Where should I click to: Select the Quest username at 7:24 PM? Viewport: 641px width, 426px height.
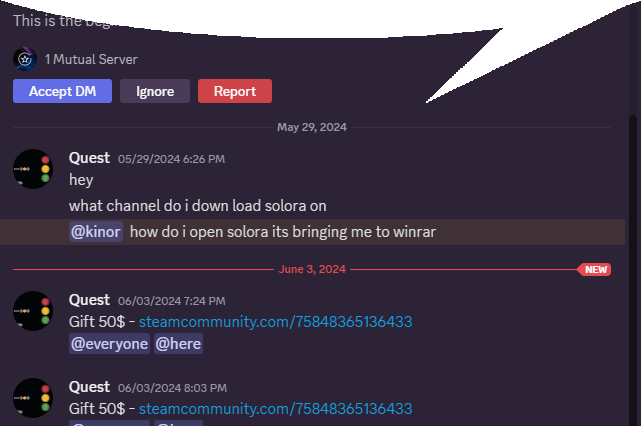tap(89, 300)
